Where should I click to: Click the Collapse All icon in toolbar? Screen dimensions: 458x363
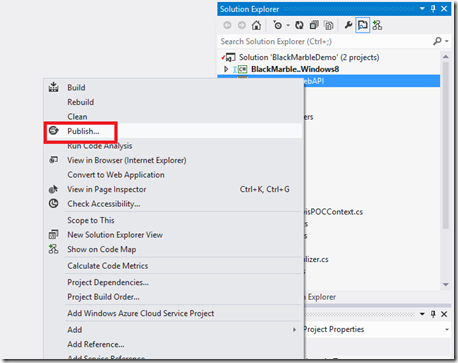click(x=314, y=25)
